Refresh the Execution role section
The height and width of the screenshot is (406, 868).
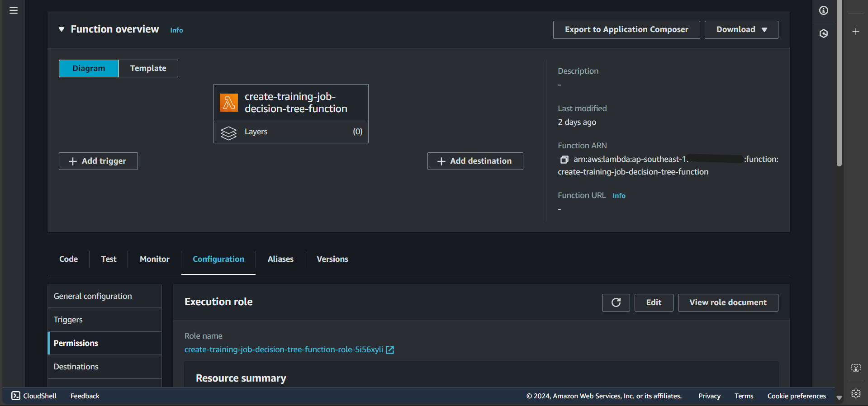[x=616, y=302]
